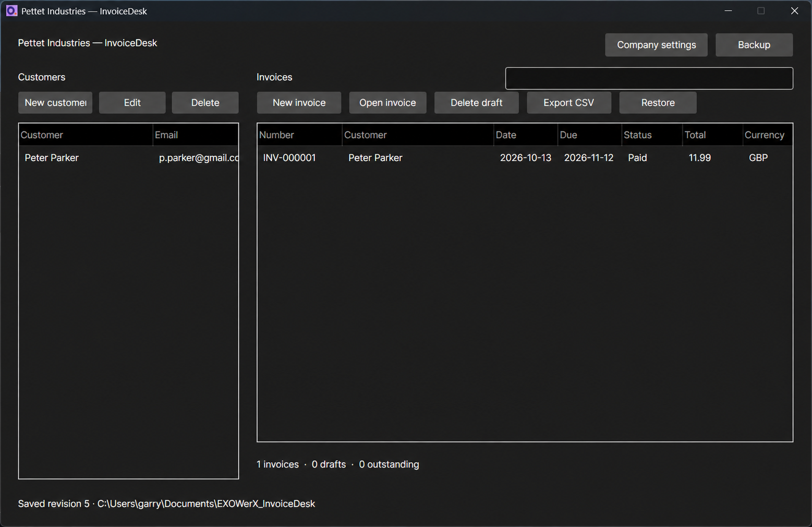812x527 pixels.
Task: Click the customer Edit button
Action: tap(132, 103)
